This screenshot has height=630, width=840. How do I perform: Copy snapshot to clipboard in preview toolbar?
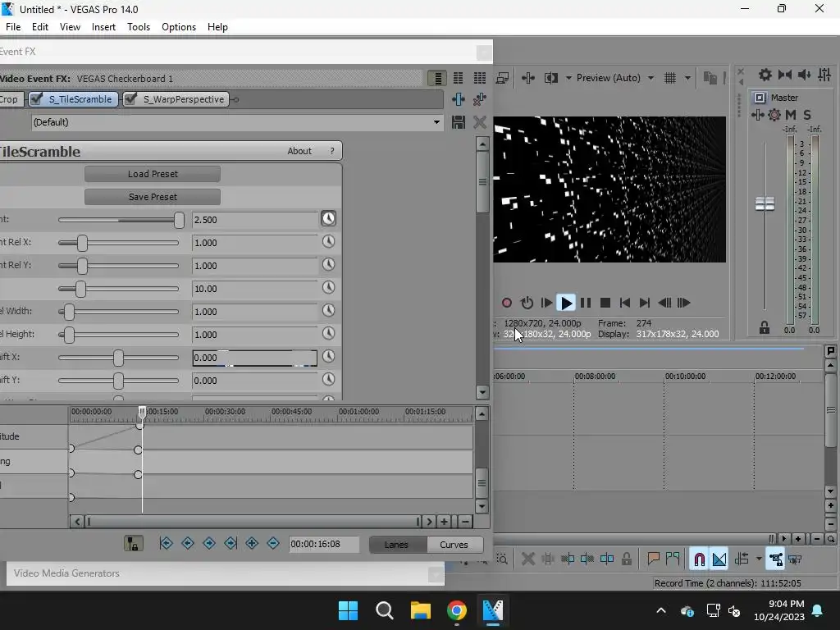tap(710, 78)
